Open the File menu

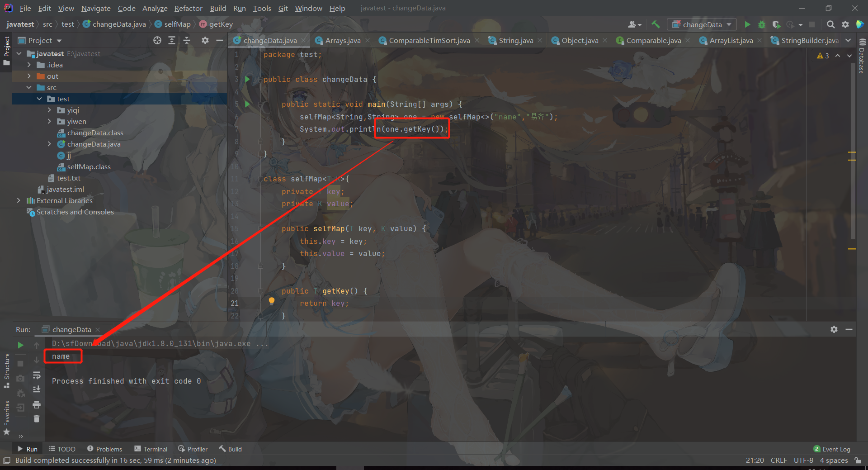tap(25, 8)
